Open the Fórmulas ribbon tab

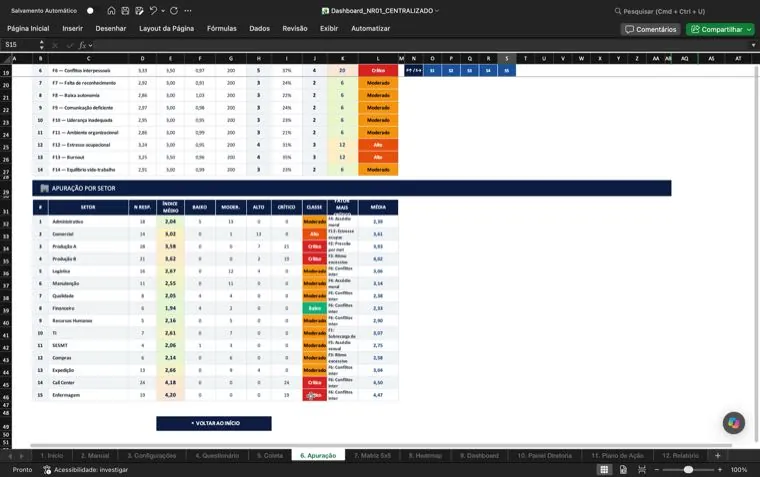(222, 29)
